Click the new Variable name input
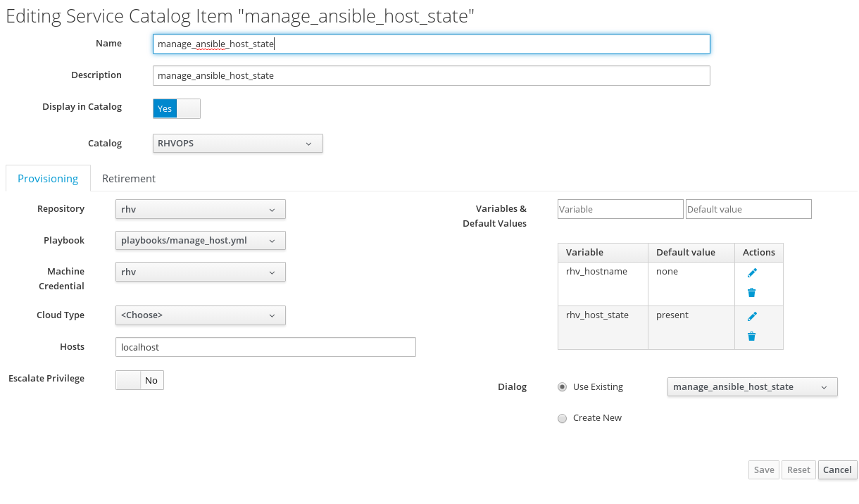Viewport: 859px width, 504px height. click(x=620, y=209)
